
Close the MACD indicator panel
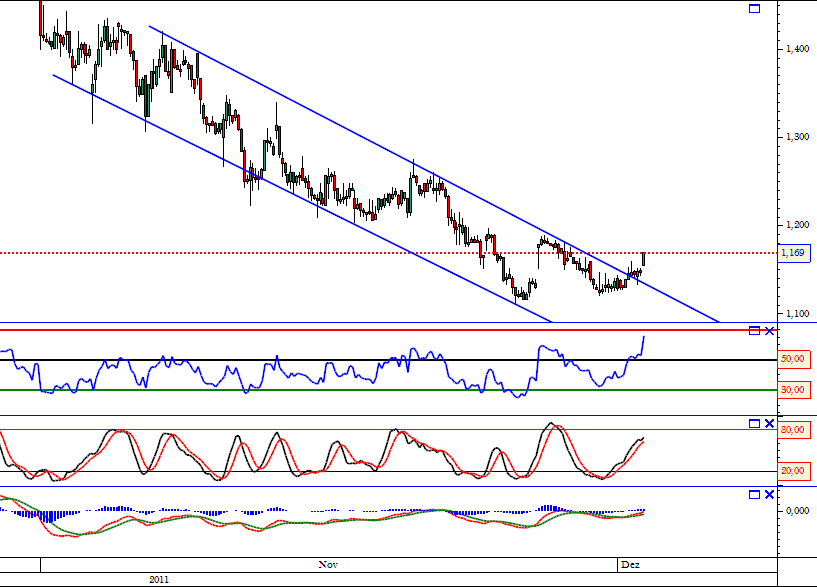point(769,494)
